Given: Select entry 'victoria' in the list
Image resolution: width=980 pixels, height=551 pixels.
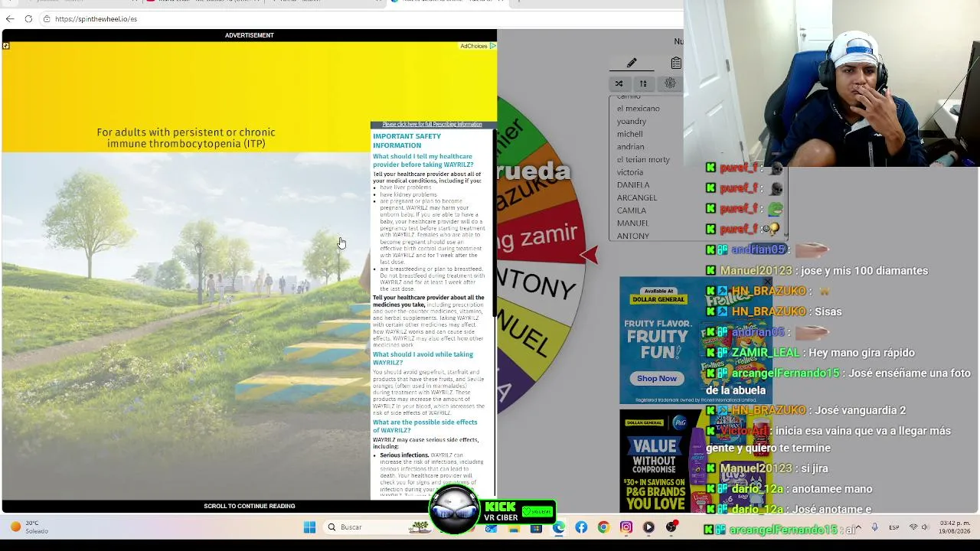Looking at the screenshot, I should 630,172.
